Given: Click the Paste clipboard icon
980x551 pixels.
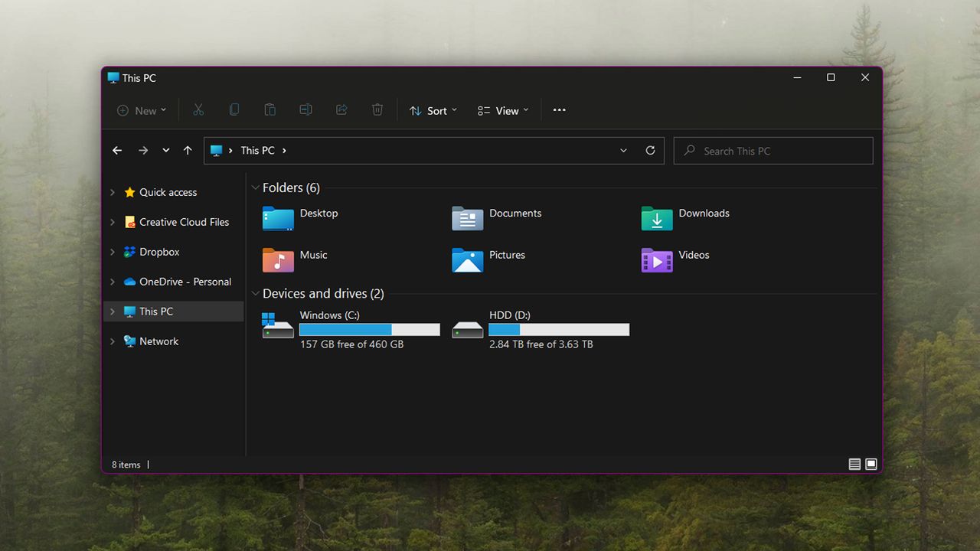Looking at the screenshot, I should coord(269,110).
